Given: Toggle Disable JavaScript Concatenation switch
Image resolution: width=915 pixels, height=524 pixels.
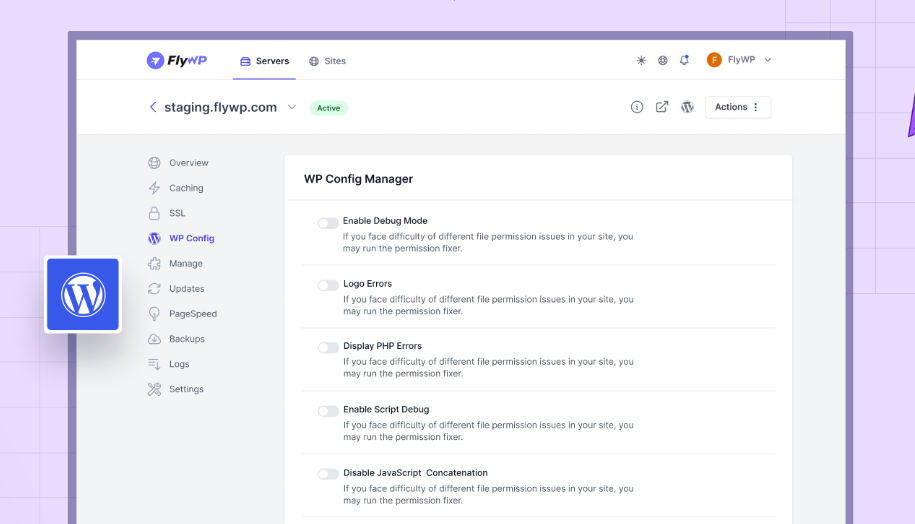Looking at the screenshot, I should point(328,474).
